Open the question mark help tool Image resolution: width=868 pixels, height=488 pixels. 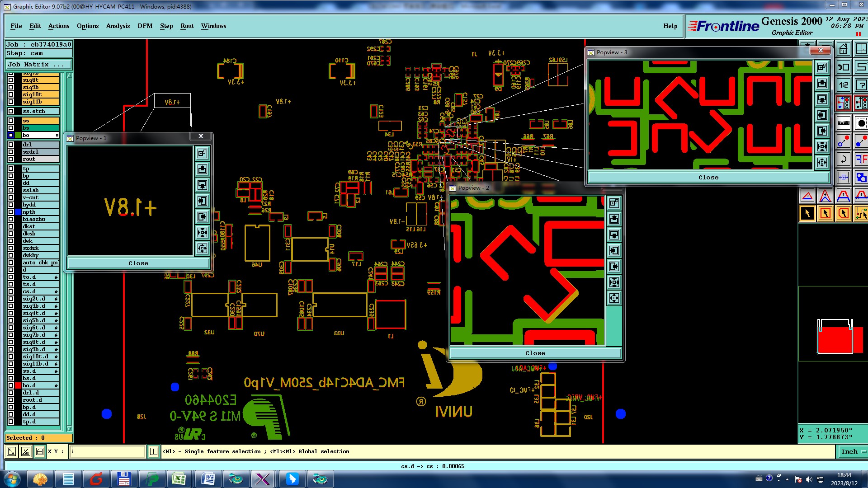[861, 85]
